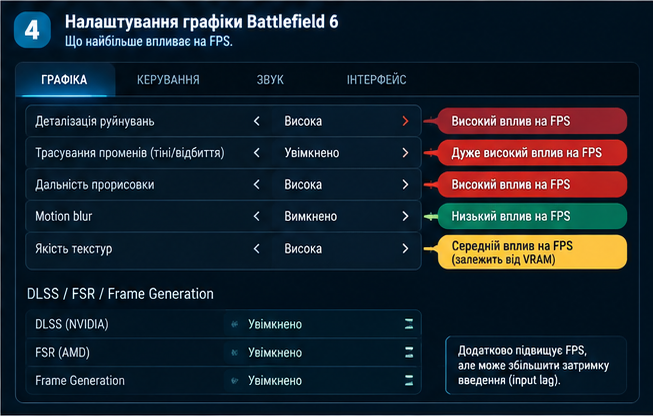Open FSR (AMD) options icon at right
The height and width of the screenshot is (416, 653).
[x=409, y=352]
